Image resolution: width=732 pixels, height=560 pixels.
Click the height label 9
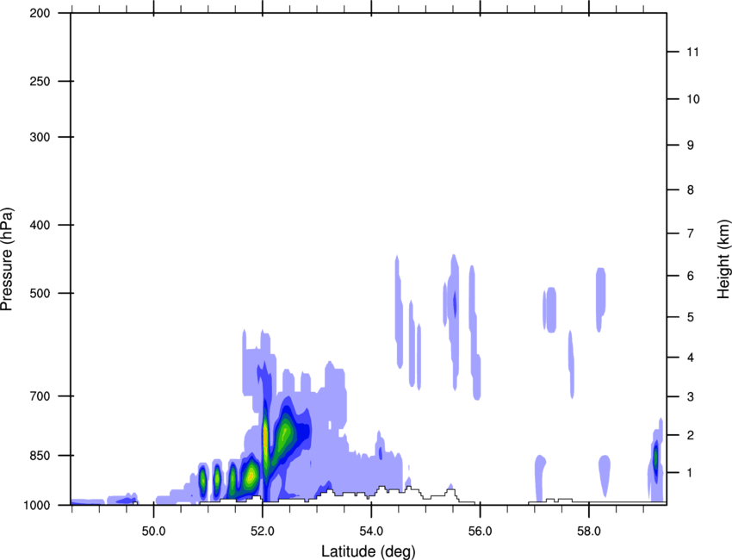pyautogui.click(x=691, y=146)
